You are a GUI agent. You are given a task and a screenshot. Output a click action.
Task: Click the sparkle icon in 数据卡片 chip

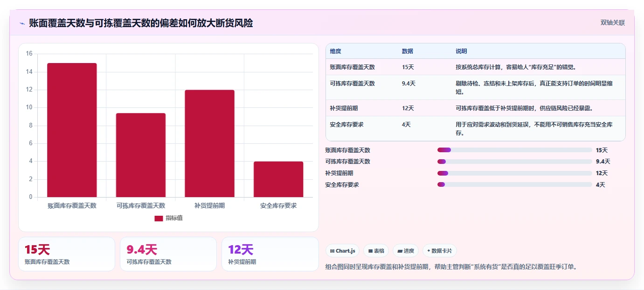[429, 251]
